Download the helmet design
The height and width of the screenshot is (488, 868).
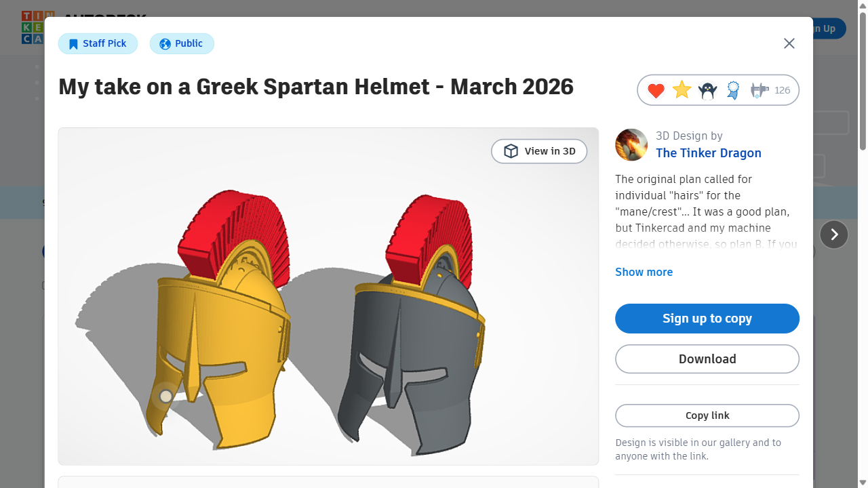(707, 359)
